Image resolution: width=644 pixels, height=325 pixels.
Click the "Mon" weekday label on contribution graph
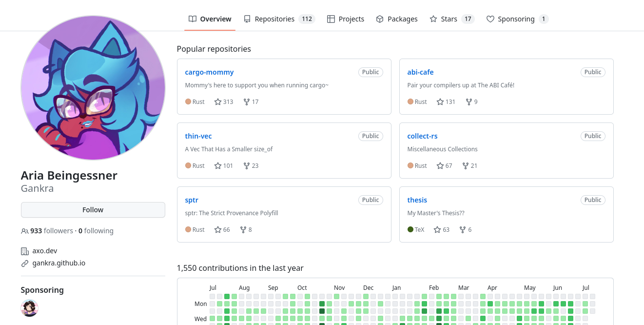click(201, 304)
